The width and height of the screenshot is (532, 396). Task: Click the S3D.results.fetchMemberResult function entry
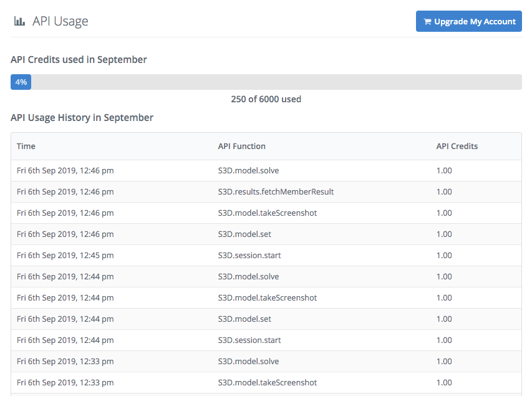click(x=276, y=191)
